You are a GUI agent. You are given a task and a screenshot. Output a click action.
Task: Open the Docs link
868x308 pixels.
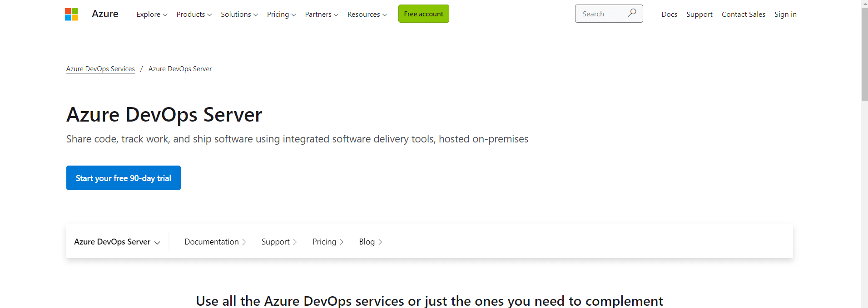[669, 15]
